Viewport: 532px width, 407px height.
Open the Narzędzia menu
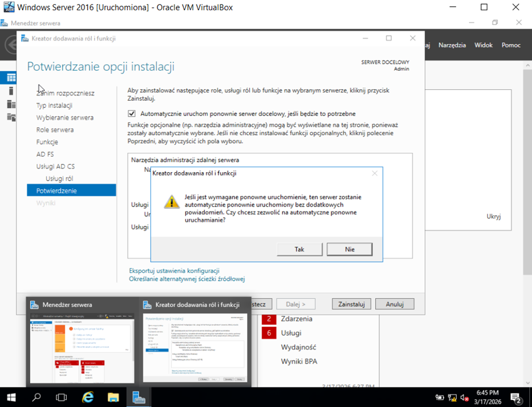point(452,45)
